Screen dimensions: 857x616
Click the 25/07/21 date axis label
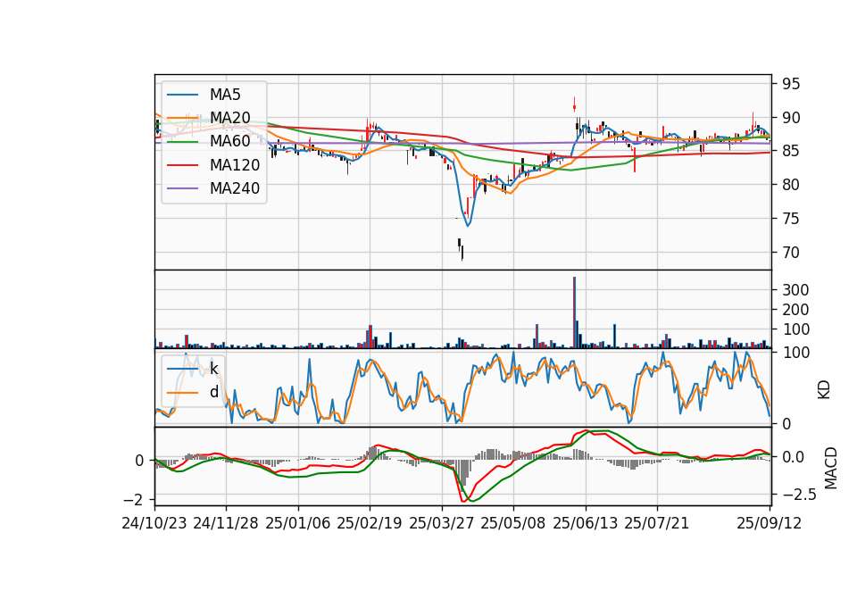pyautogui.click(x=657, y=524)
